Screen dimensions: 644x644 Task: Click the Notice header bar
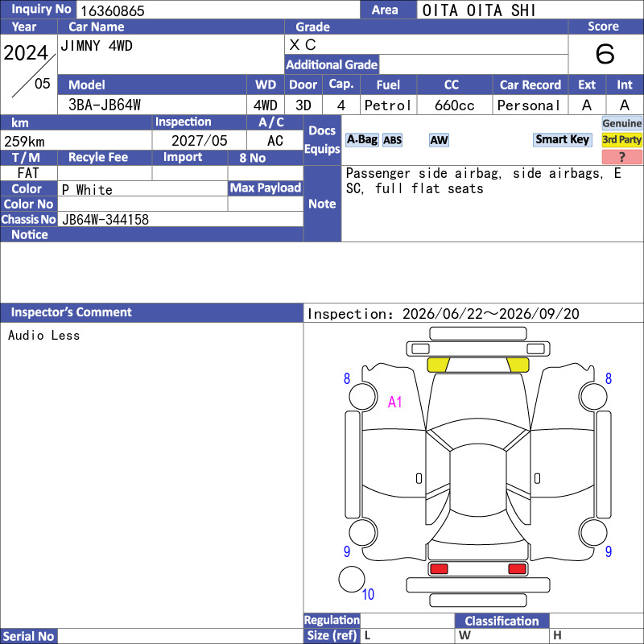151,234
